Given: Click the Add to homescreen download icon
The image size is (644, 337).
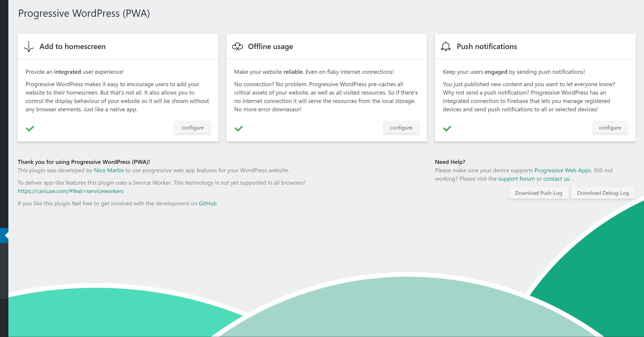Looking at the screenshot, I should click(29, 47).
